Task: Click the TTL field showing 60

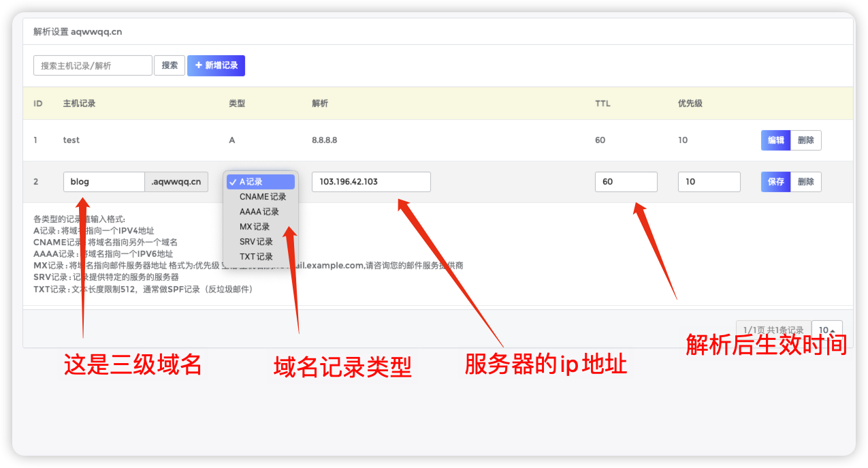Action: click(x=626, y=182)
